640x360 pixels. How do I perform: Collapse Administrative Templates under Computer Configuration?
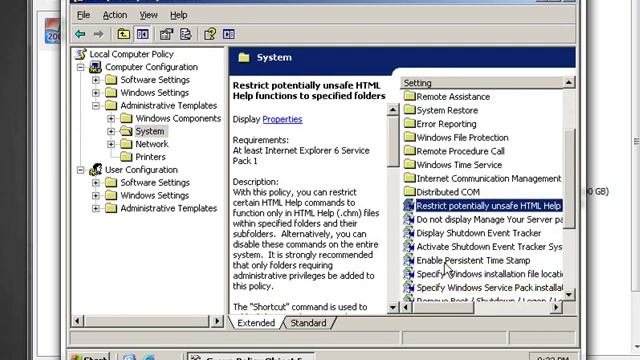96,106
